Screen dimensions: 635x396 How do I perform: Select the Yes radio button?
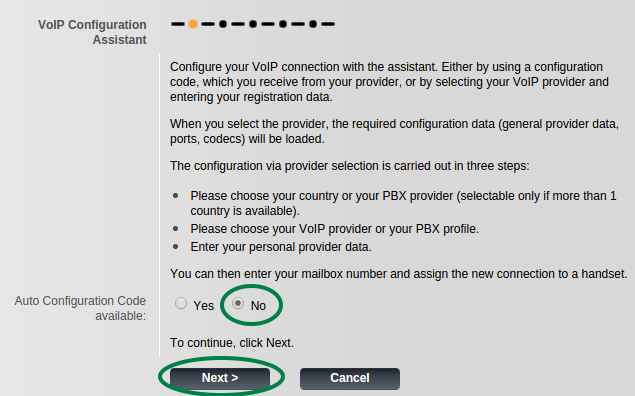coord(181,303)
